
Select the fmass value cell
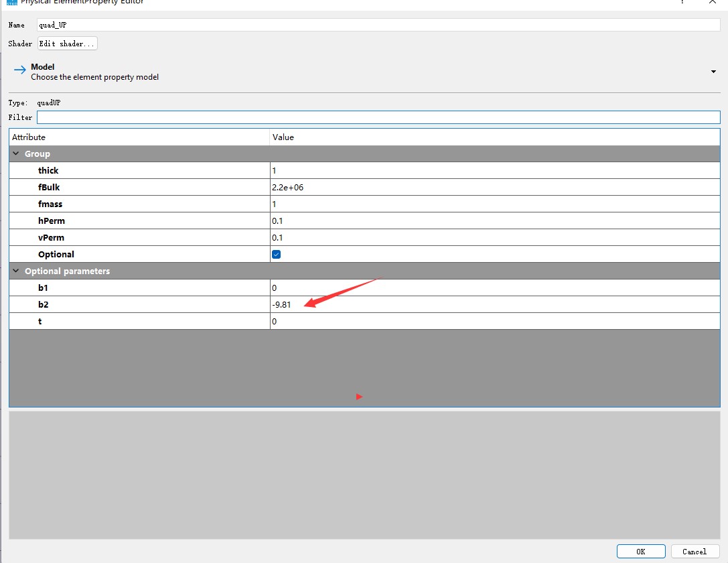[495, 204]
